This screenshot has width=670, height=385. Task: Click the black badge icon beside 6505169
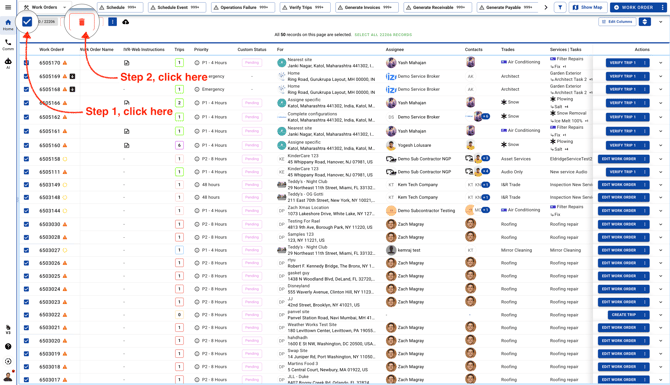tap(72, 76)
